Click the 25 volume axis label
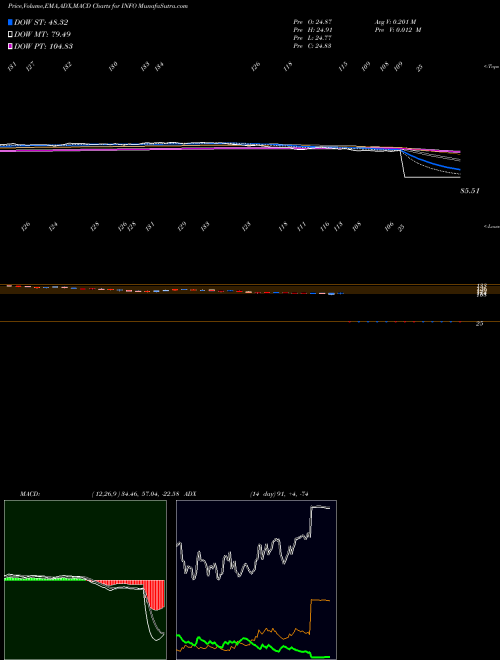 point(479,324)
